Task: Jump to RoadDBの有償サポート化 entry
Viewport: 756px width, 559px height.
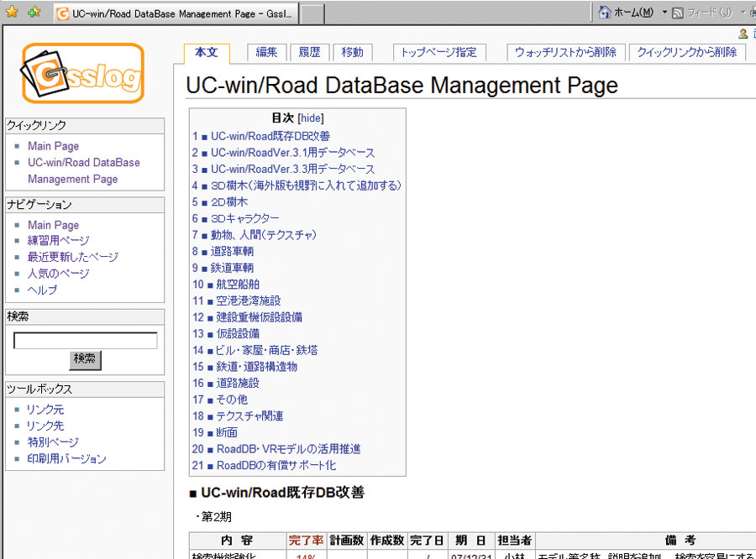Action: coord(276,466)
